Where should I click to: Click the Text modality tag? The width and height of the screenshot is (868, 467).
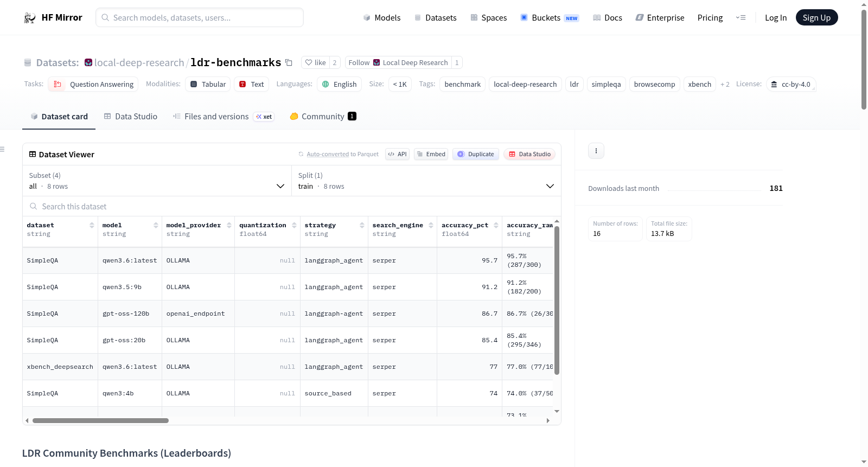(x=252, y=84)
